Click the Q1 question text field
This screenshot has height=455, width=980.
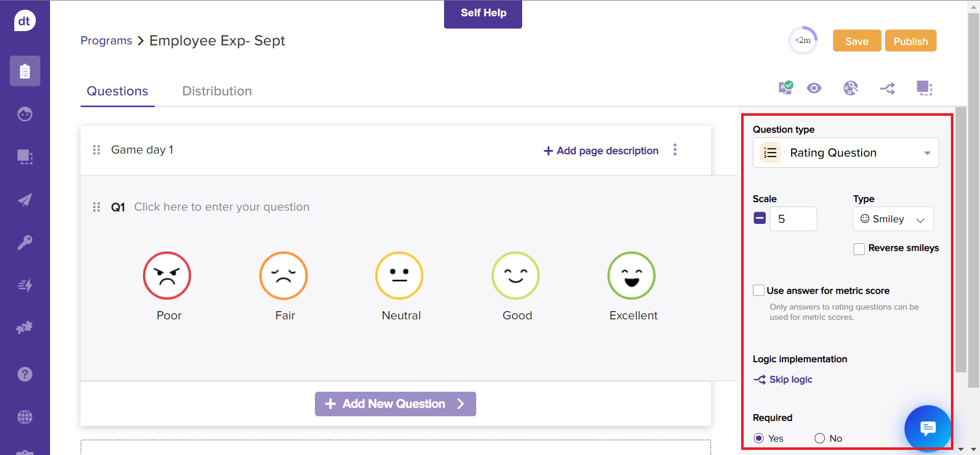pyautogui.click(x=222, y=207)
